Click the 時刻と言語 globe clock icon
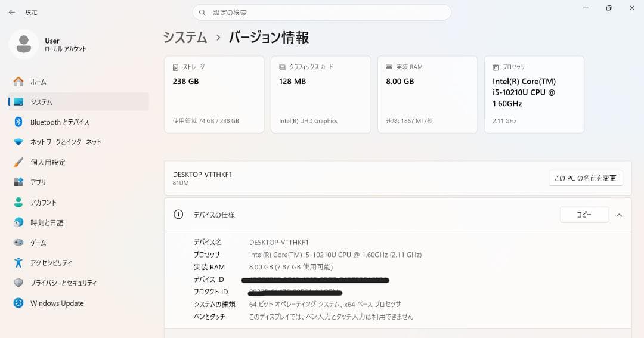Image resolution: width=644 pixels, height=338 pixels. click(18, 222)
